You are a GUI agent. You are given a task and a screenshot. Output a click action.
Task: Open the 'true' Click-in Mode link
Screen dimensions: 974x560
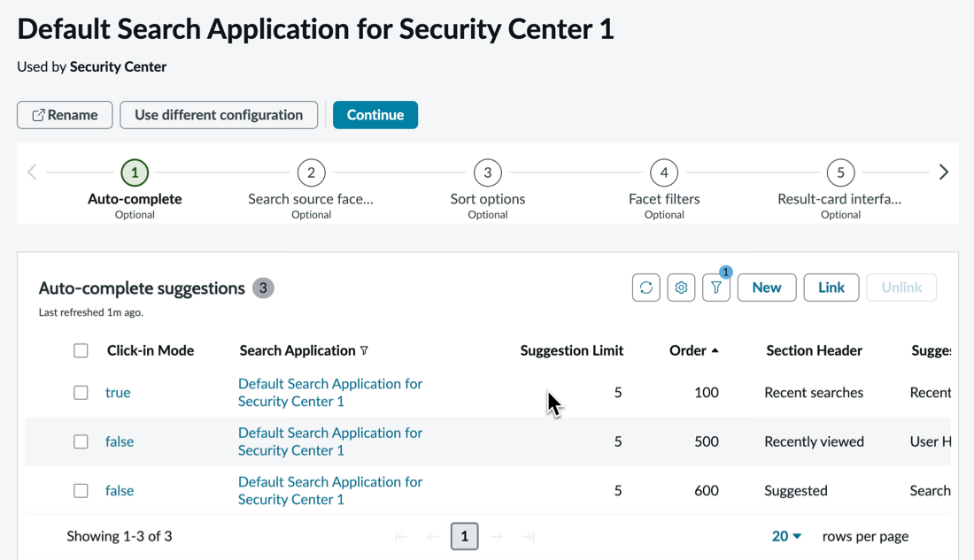pos(118,393)
